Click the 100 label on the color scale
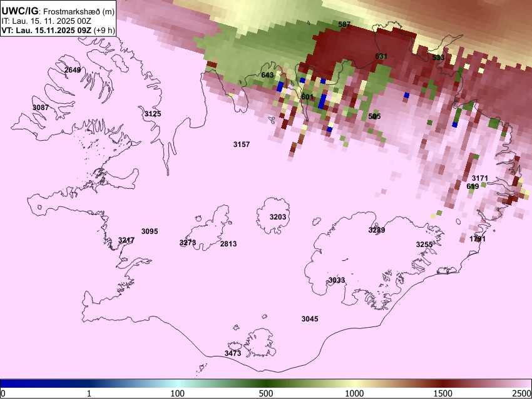Image resolution: width=532 pixels, height=399 pixels. point(178,393)
